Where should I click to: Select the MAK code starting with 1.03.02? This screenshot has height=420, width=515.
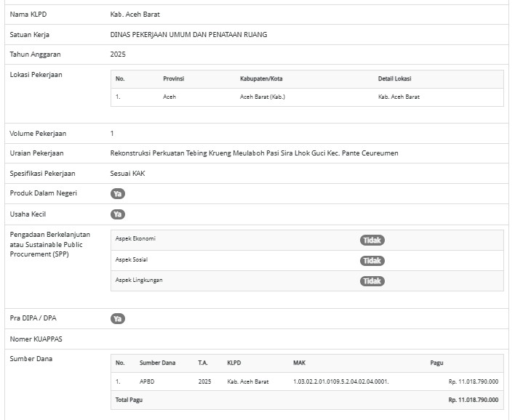coord(340,381)
